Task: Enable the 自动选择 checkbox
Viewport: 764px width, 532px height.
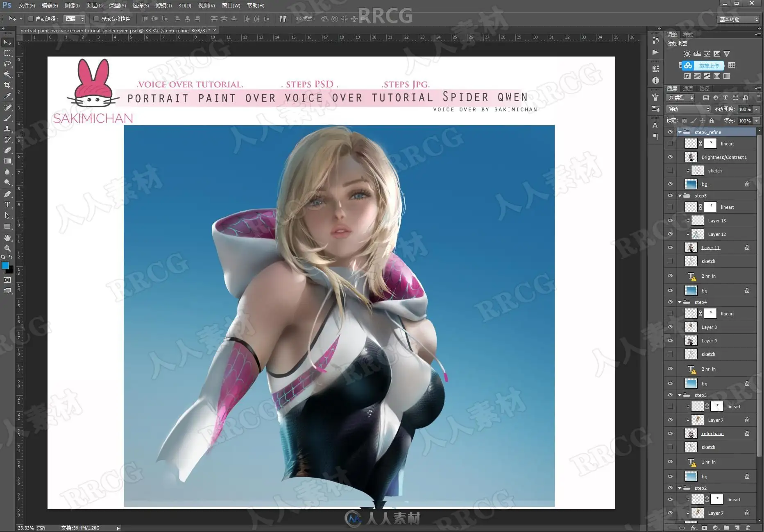Action: (x=31, y=19)
